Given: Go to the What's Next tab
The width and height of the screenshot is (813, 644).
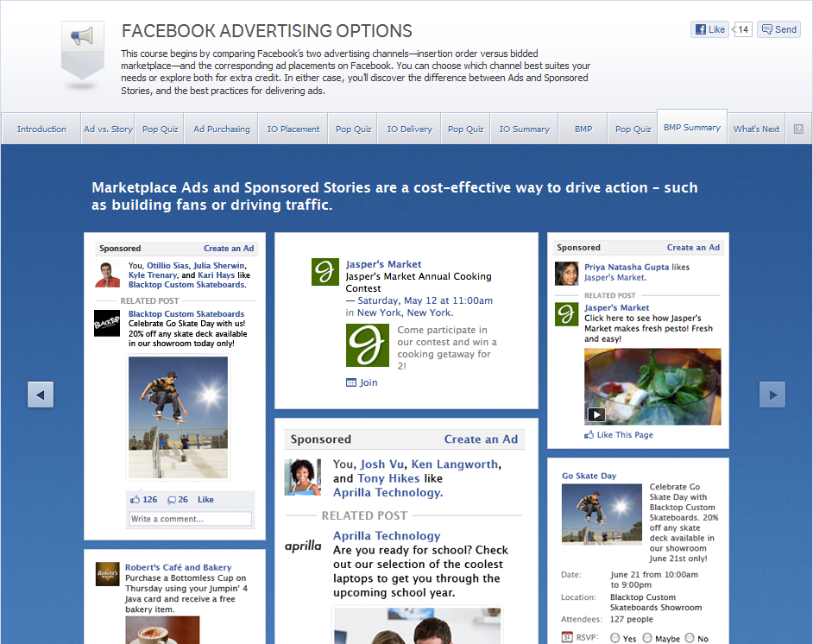Looking at the screenshot, I should click(756, 129).
